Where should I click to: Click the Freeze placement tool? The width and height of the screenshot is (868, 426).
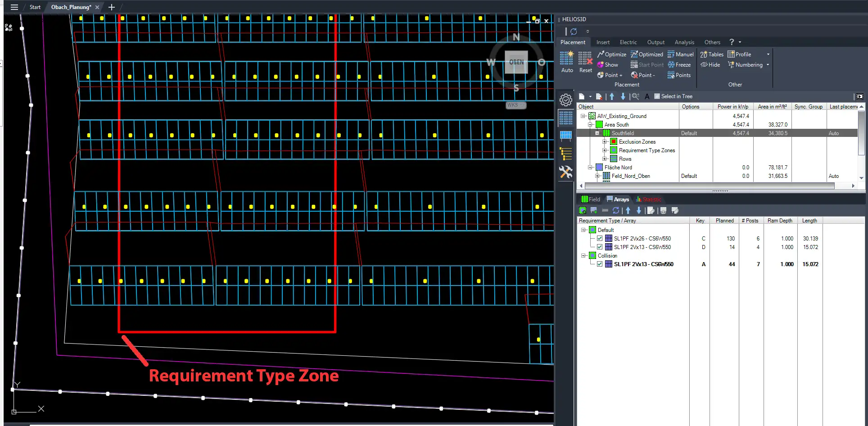[679, 65]
